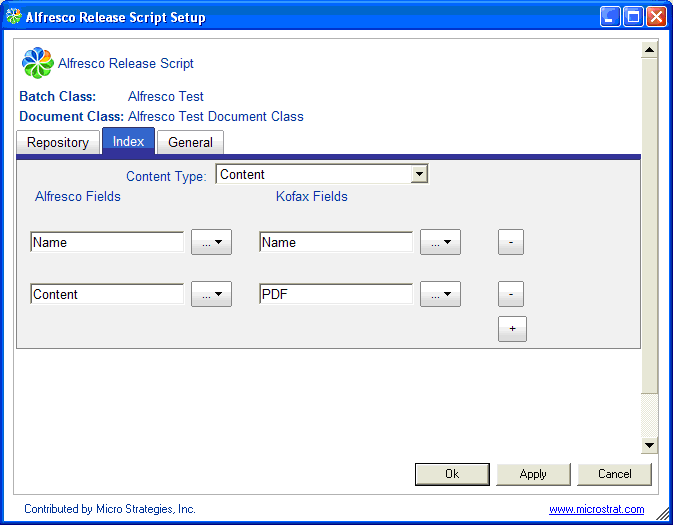The height and width of the screenshot is (525, 673).
Task: Remove the Name field mapping row
Action: pyautogui.click(x=511, y=242)
